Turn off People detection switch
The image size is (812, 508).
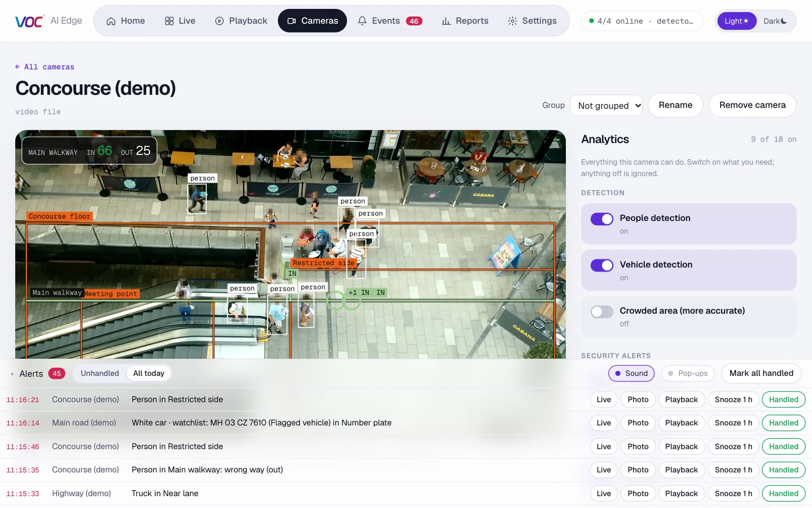[x=602, y=219]
